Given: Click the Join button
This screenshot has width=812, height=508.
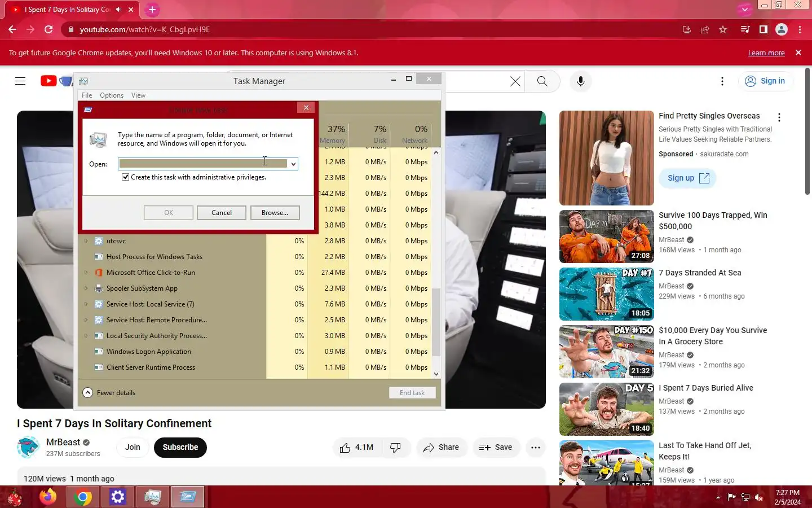Looking at the screenshot, I should tap(133, 447).
